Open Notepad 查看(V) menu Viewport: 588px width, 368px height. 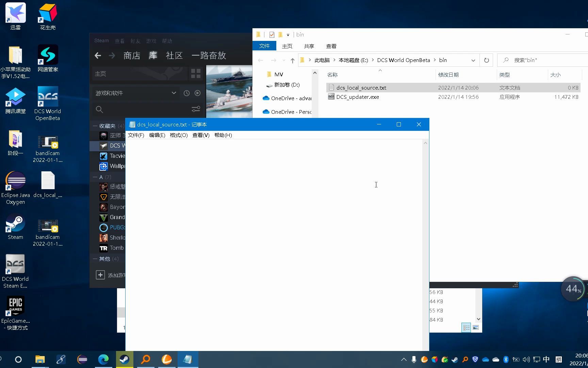pos(201,135)
